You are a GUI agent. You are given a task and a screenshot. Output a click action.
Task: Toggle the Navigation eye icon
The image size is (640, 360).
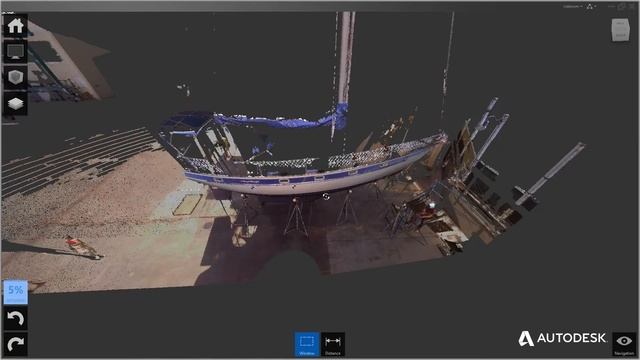[624, 344]
